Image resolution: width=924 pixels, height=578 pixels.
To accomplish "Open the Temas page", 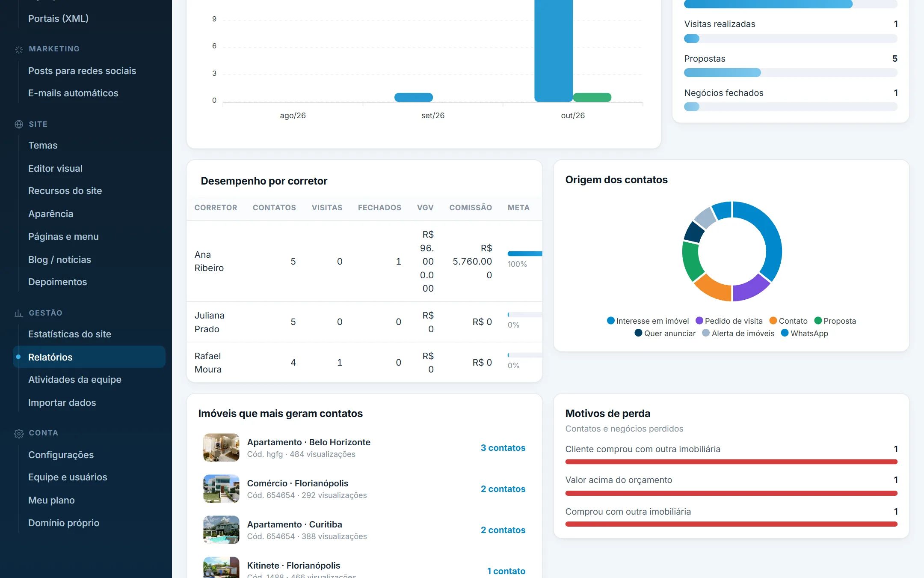I will [x=43, y=145].
